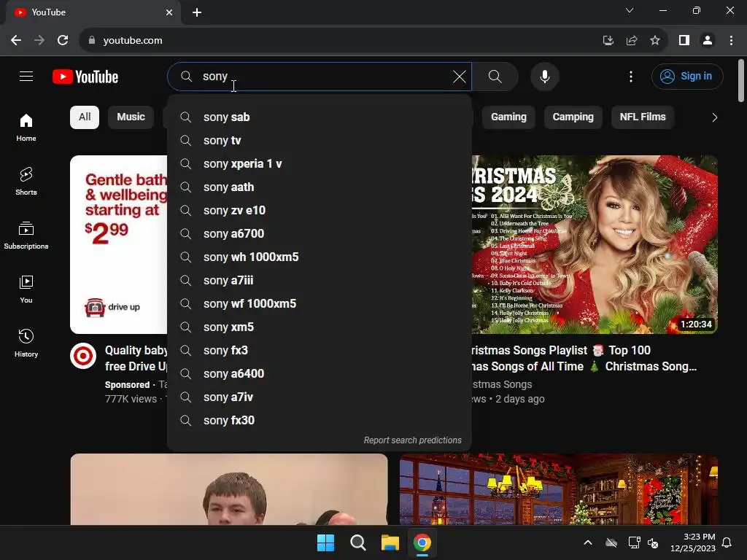Screen dimensions: 747x560
Task: Pick 'sony fx3' suggestion
Action: click(x=320, y=351)
